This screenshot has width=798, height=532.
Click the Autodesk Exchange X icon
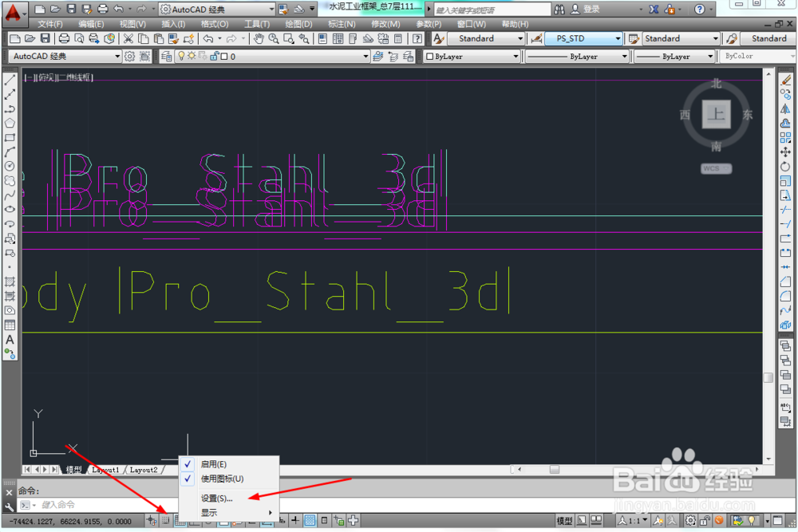pyautogui.click(x=654, y=9)
